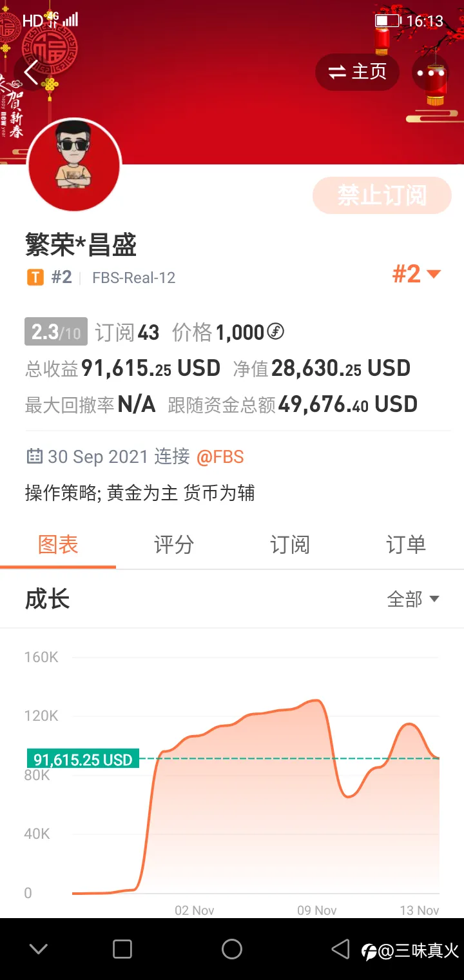Open the 全部 time range dropdown
Image resolution: width=464 pixels, height=980 pixels.
(413, 599)
